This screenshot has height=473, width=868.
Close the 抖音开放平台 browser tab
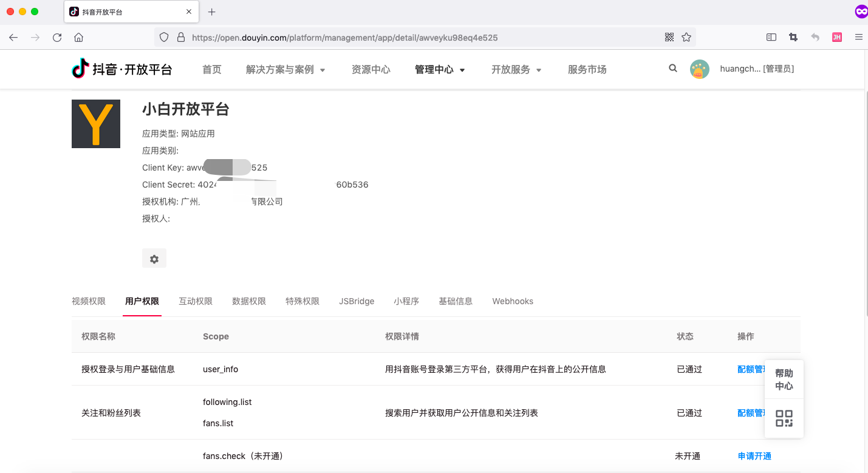[x=189, y=12]
